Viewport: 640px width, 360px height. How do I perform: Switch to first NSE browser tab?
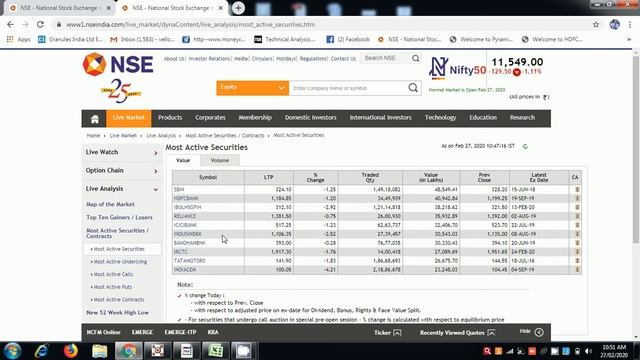60,8
